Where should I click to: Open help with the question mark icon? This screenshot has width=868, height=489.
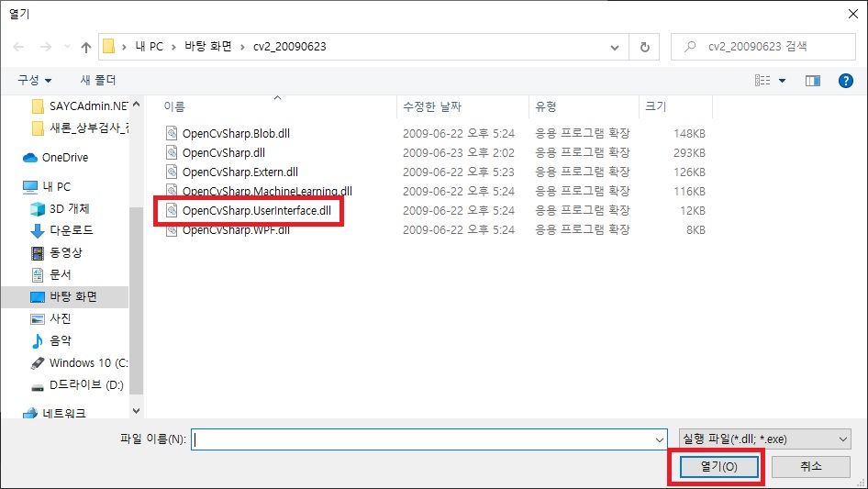coord(845,81)
